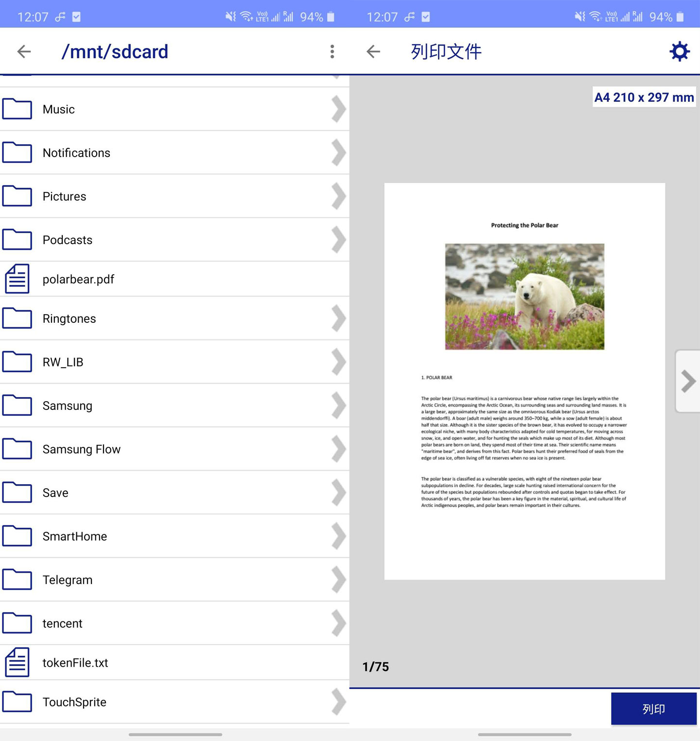Open the Samsung folder name
Screen dimensions: 700x741
pyautogui.click(x=68, y=406)
